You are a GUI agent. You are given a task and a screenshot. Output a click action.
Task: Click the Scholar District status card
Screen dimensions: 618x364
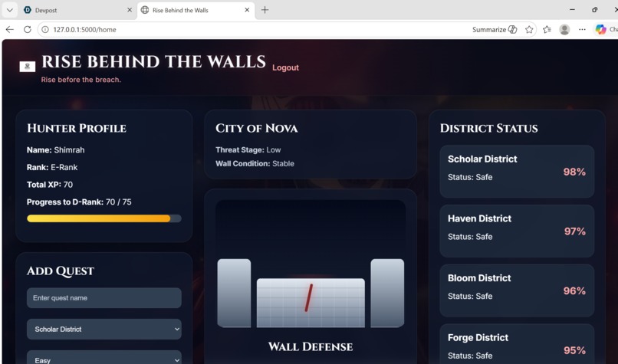point(517,172)
